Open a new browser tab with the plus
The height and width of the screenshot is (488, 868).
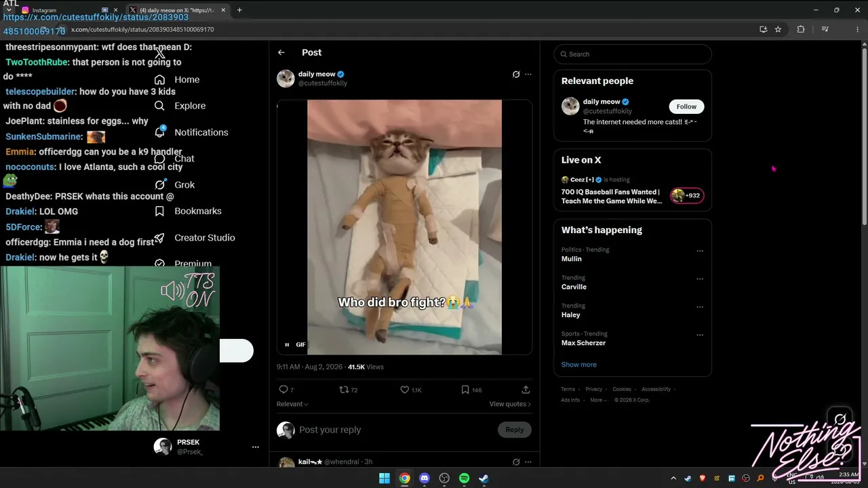pos(239,10)
